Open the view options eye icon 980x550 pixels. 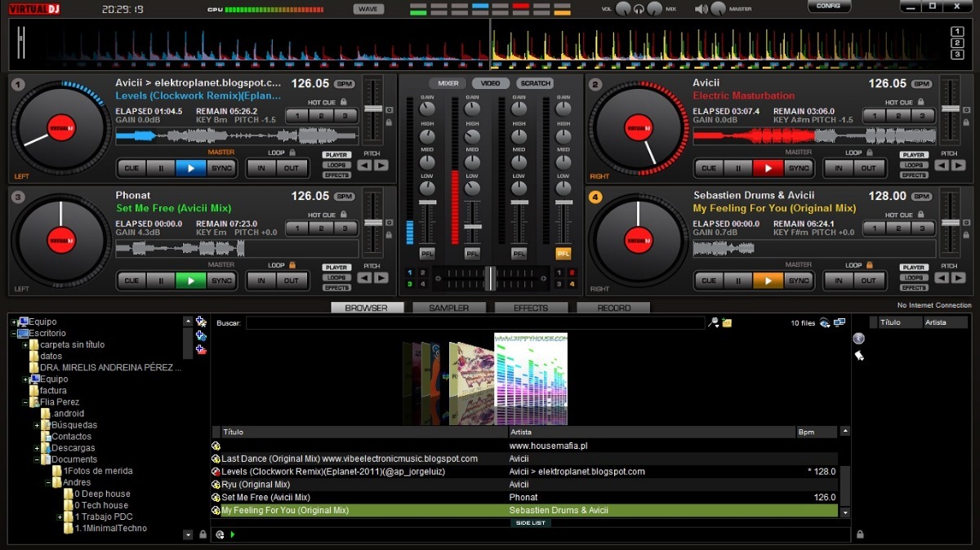point(825,323)
